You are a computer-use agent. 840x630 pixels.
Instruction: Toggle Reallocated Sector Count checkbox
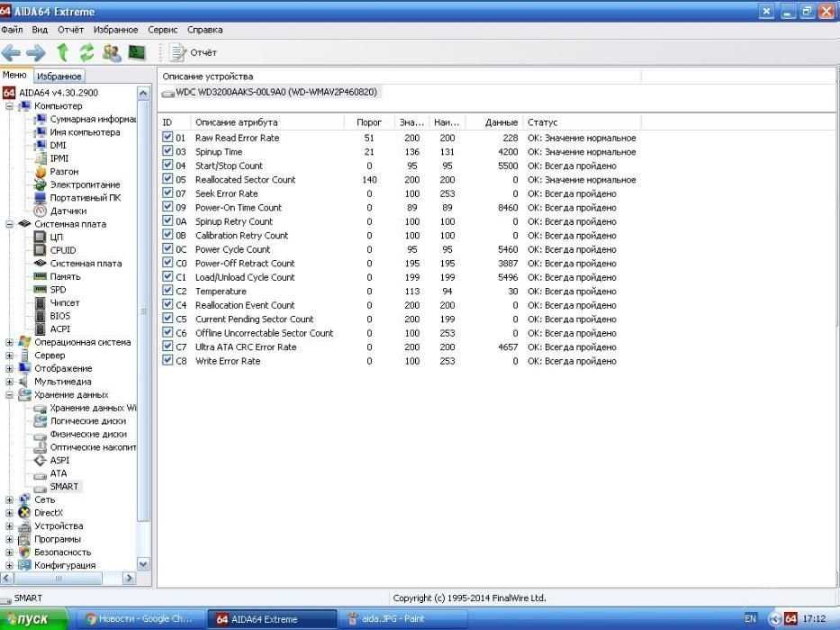pyautogui.click(x=167, y=179)
